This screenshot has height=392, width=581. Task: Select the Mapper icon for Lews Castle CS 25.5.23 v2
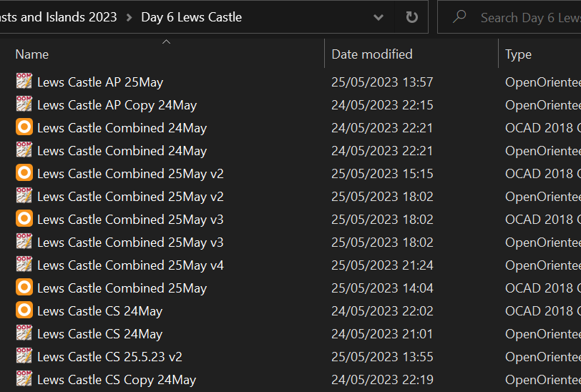(24, 356)
